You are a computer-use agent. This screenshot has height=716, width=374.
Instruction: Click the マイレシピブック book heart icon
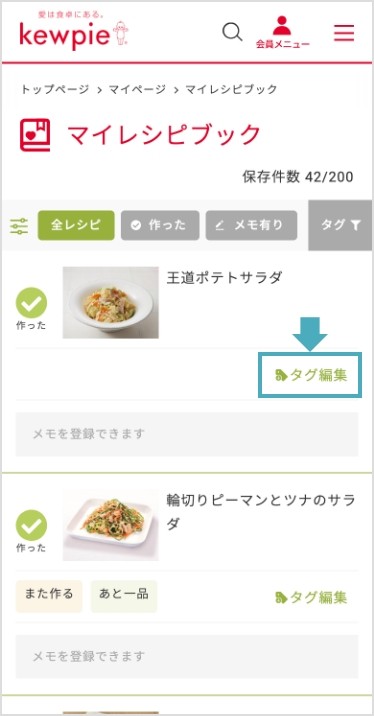click(35, 136)
